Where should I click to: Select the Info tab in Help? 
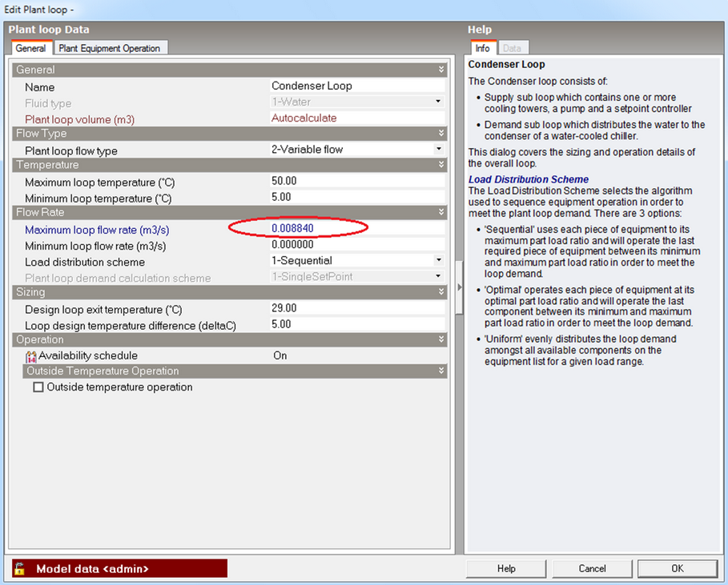click(x=483, y=48)
